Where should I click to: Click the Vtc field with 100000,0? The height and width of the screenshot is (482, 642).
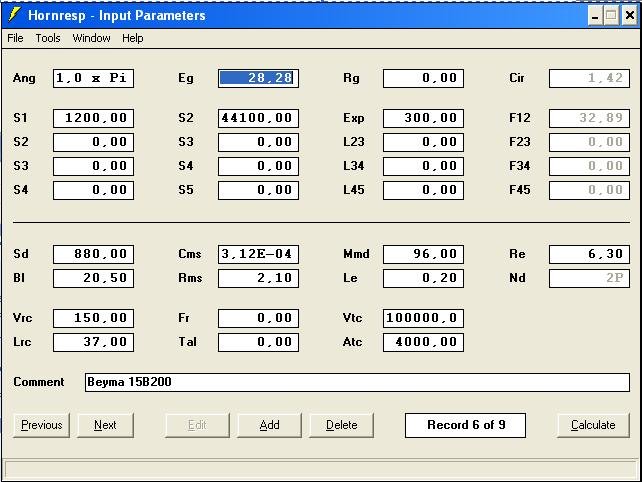tap(423, 318)
